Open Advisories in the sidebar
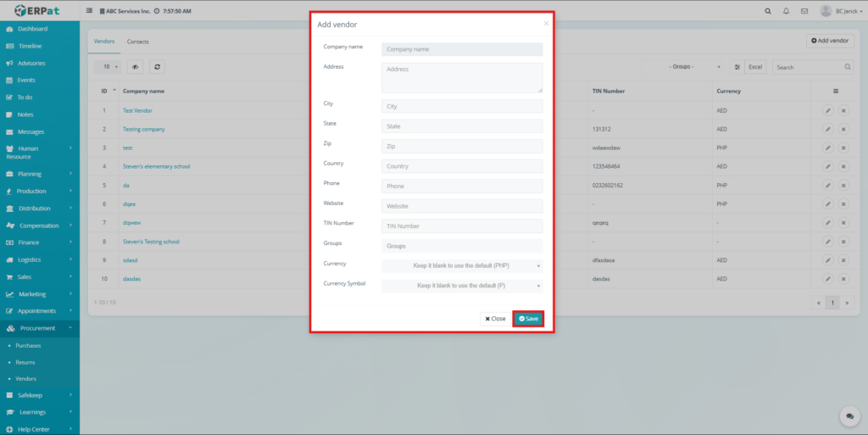868x435 pixels. (x=39, y=63)
